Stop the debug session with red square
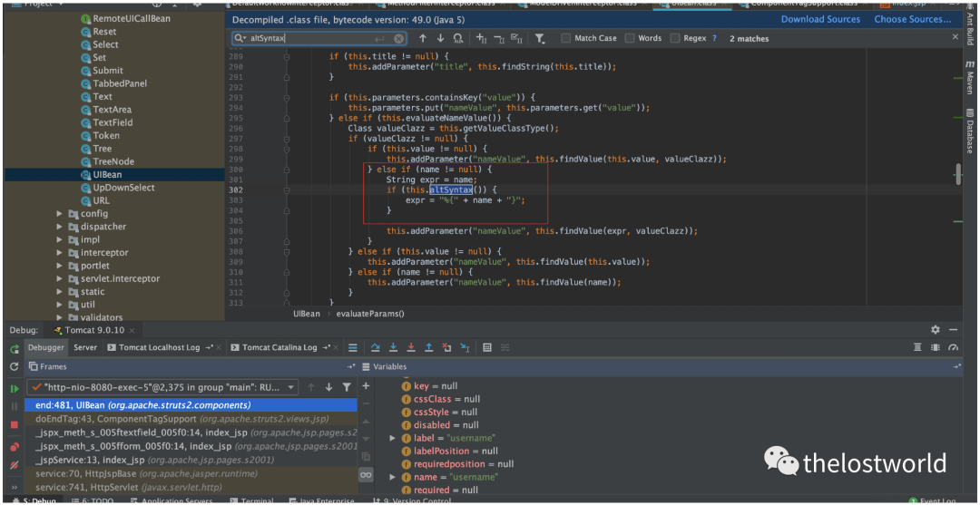Screen dimensions: 980x505 tap(15, 424)
